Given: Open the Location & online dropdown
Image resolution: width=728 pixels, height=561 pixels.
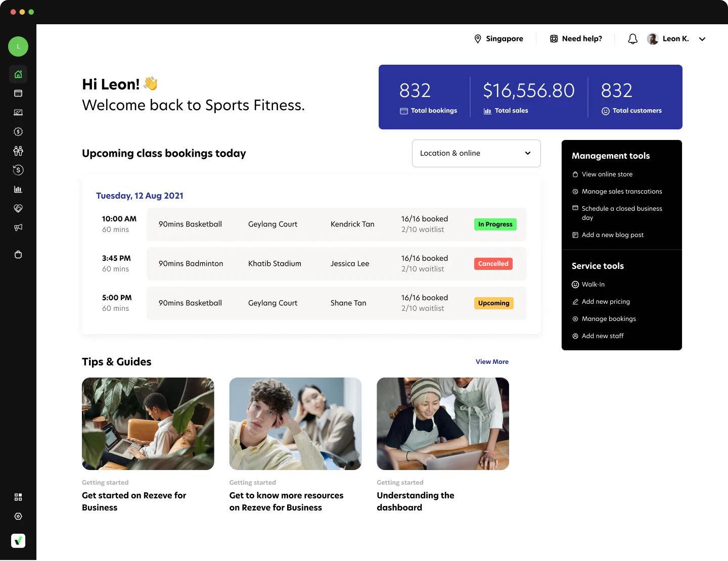Looking at the screenshot, I should tap(476, 153).
